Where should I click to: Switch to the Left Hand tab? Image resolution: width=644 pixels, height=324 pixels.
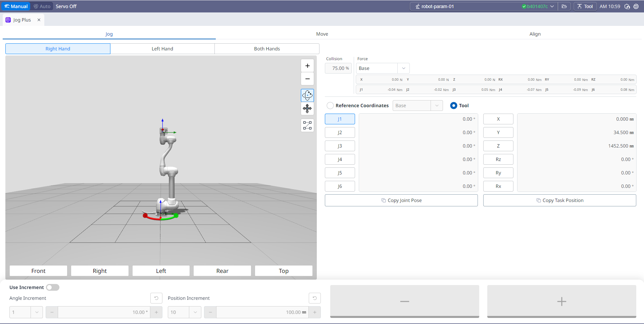coord(162,49)
